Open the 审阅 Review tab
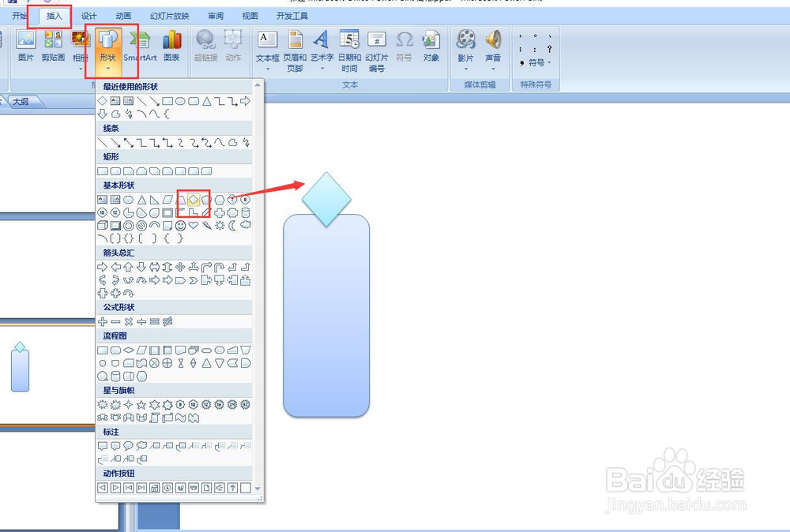 pyautogui.click(x=216, y=16)
